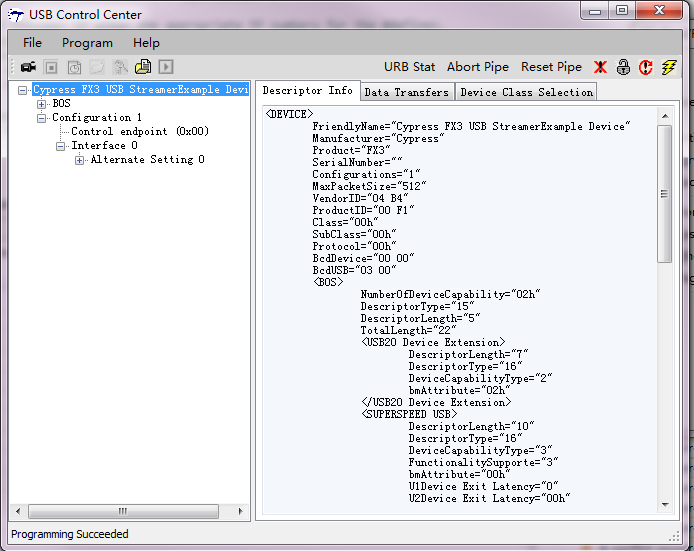Select the Alternate Setting 0 item
Image resolution: width=694 pixels, height=551 pixels.
tap(147, 159)
